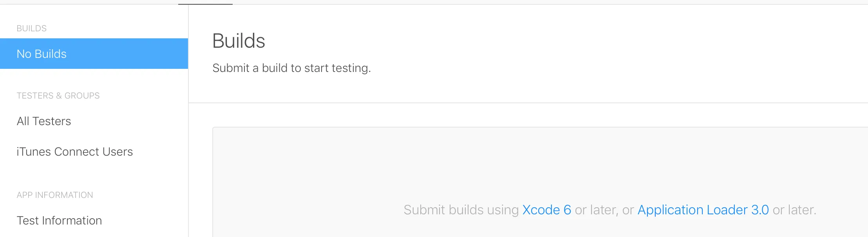This screenshot has width=868, height=237.
Task: Click the 'Submit builds using' gray text
Action: [x=461, y=210]
